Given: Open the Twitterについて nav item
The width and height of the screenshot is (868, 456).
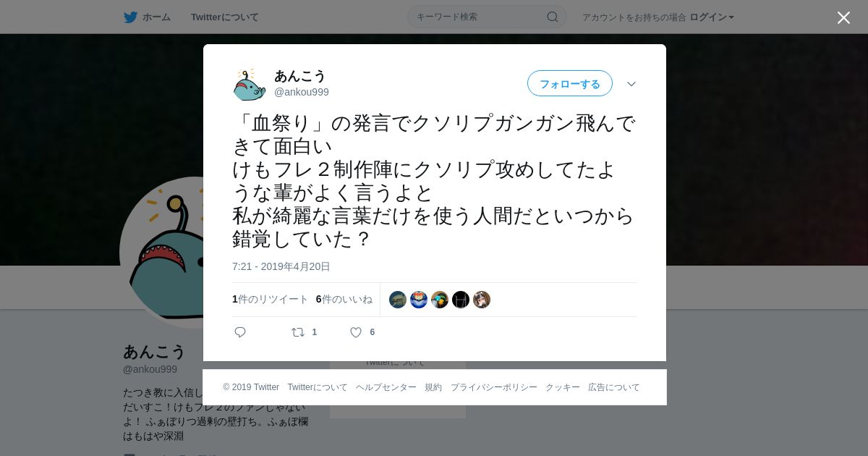Looking at the screenshot, I should (225, 17).
